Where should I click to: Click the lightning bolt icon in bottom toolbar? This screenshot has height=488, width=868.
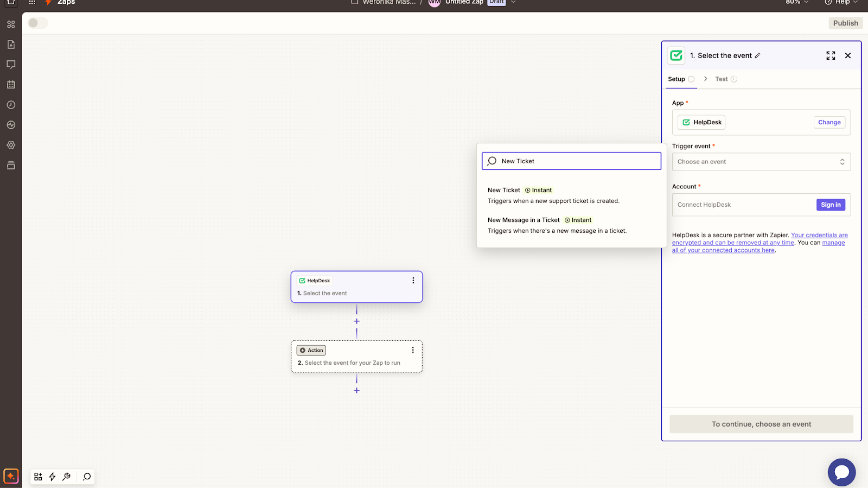[53, 477]
